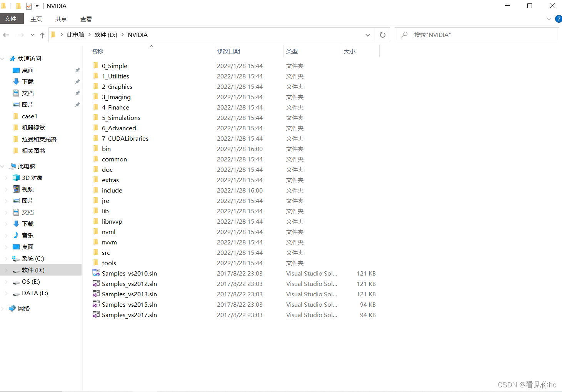Select the libnvvp folder icon

tap(96, 221)
